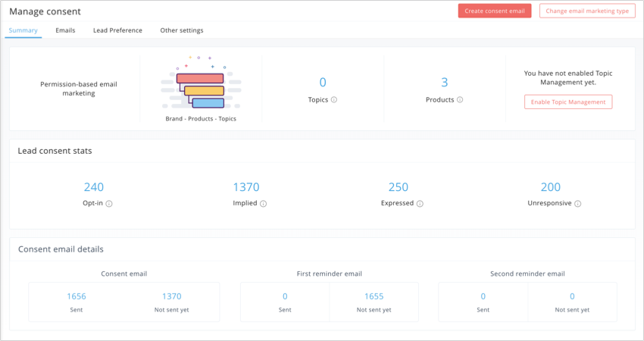The width and height of the screenshot is (644, 341).
Task: Click the Unresponsive info icon
Action: click(x=577, y=204)
